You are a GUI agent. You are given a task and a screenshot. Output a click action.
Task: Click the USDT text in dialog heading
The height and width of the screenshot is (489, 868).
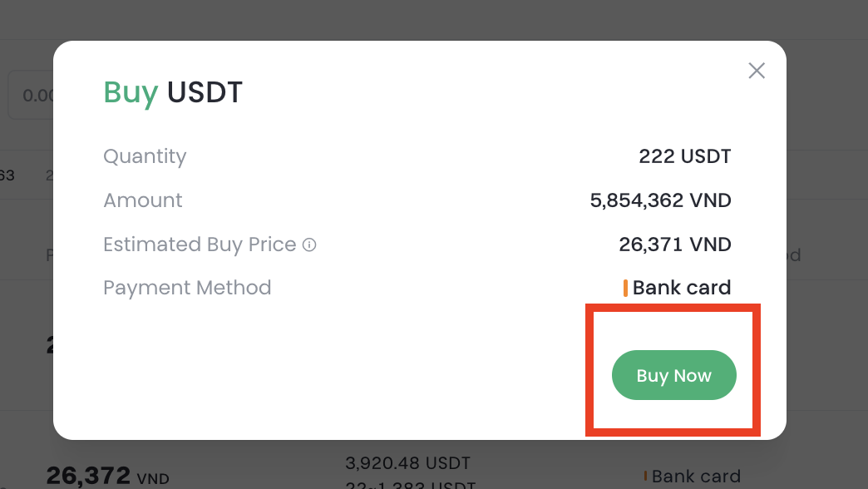pyautogui.click(x=205, y=92)
